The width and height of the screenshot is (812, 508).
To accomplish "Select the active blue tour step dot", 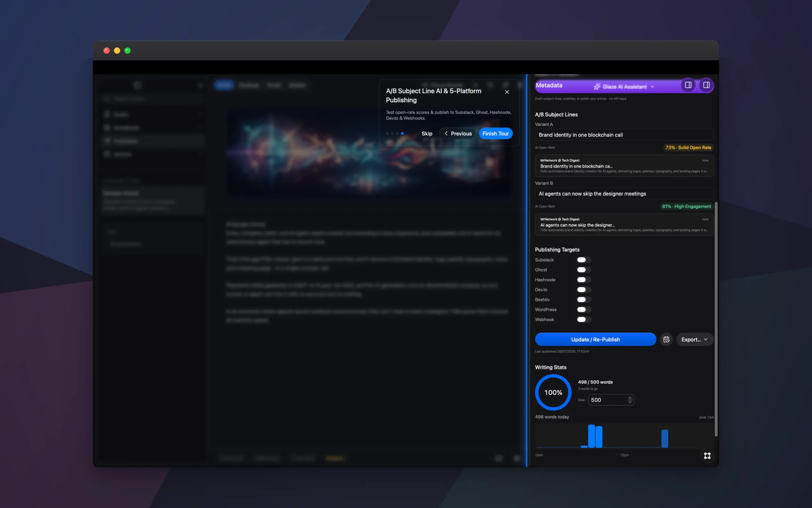I will [x=402, y=134].
